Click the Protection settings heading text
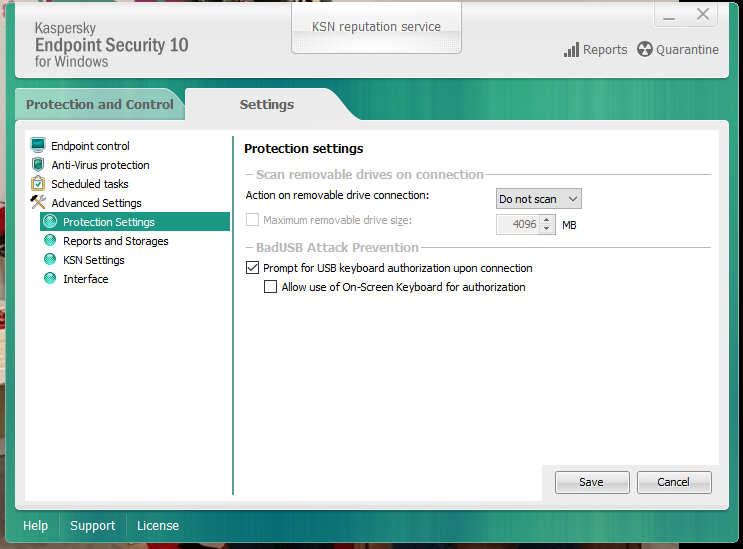This screenshot has width=743, height=549. pyautogui.click(x=303, y=149)
